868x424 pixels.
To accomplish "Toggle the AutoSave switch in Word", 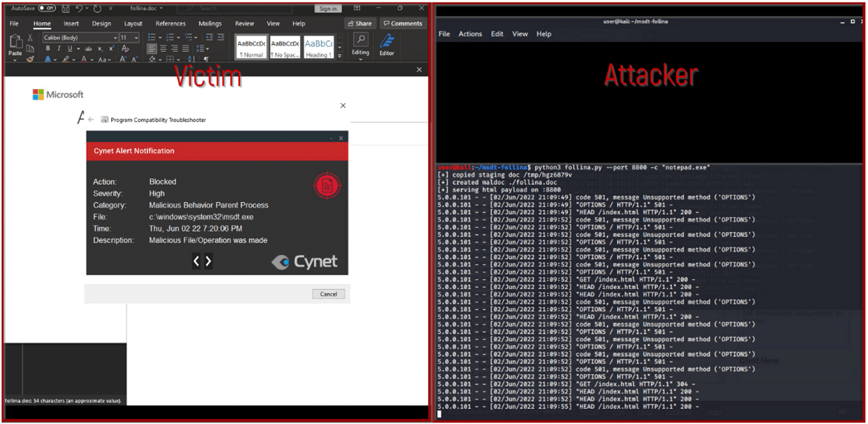I will [x=47, y=8].
